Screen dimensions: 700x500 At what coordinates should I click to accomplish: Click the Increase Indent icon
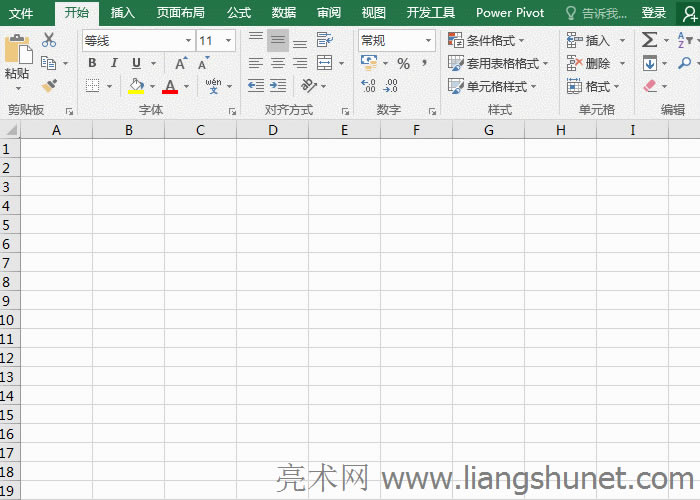[x=278, y=87]
